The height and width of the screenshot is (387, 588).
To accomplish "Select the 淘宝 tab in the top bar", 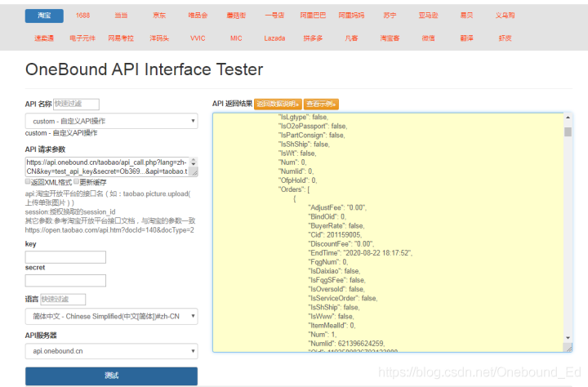I will [44, 16].
